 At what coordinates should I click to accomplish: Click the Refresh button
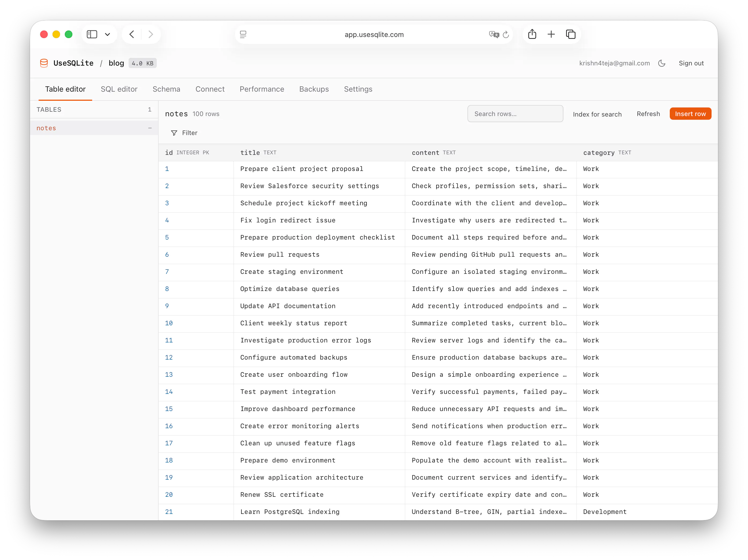648,114
